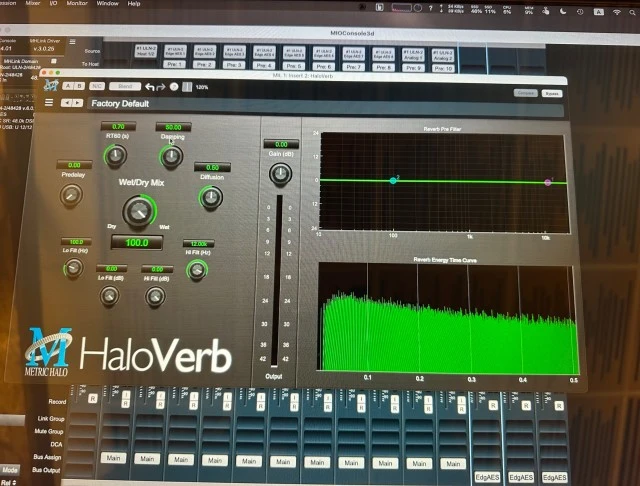640x486 pixels.
Task: Click the Metric Halo logo icon in HaloVerb header
Action: click(51, 85)
